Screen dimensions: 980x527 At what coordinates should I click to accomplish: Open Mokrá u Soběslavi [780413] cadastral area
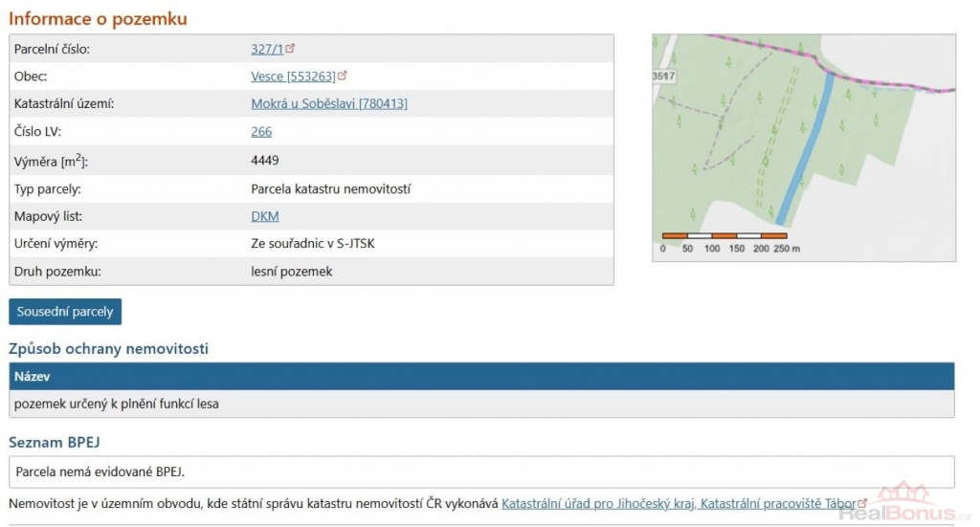coord(328,104)
